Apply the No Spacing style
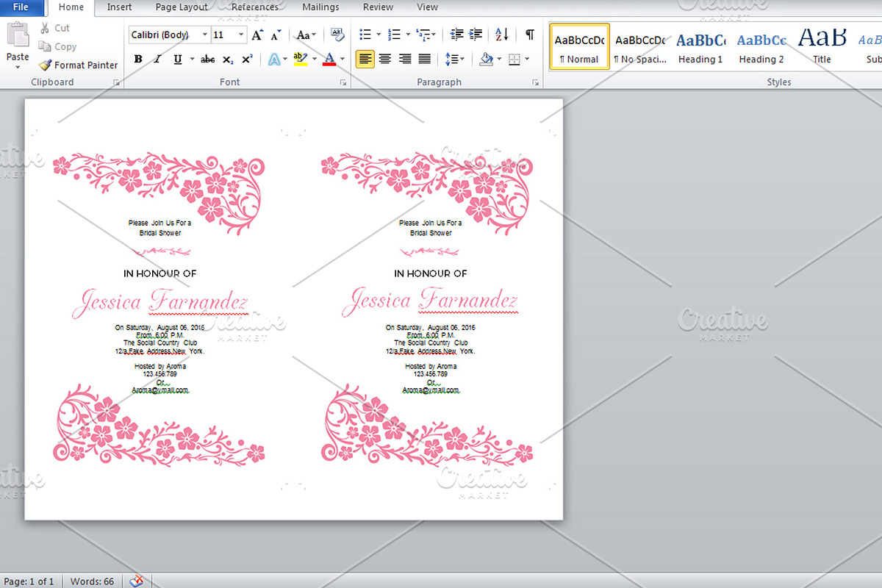Viewport: 882px width, 588px height. coord(639,46)
